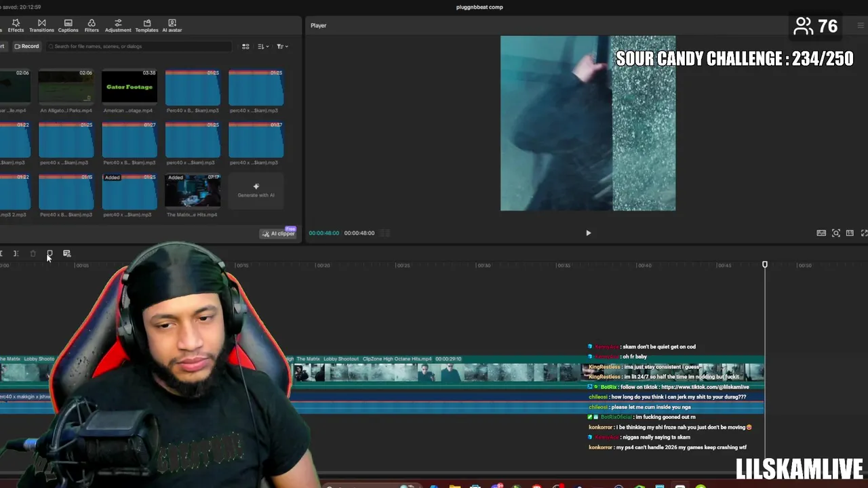Switch to the Templates tab
Viewport: 868px width, 488px height.
click(146, 26)
